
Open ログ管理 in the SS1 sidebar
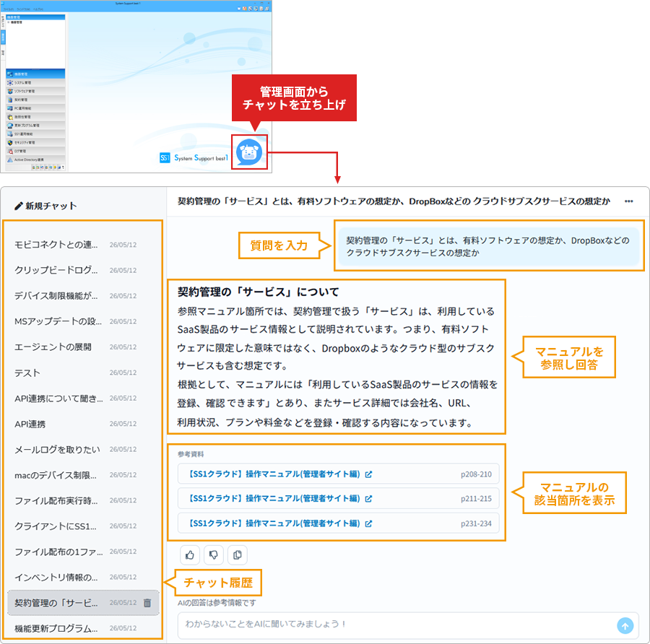[x=35, y=151]
